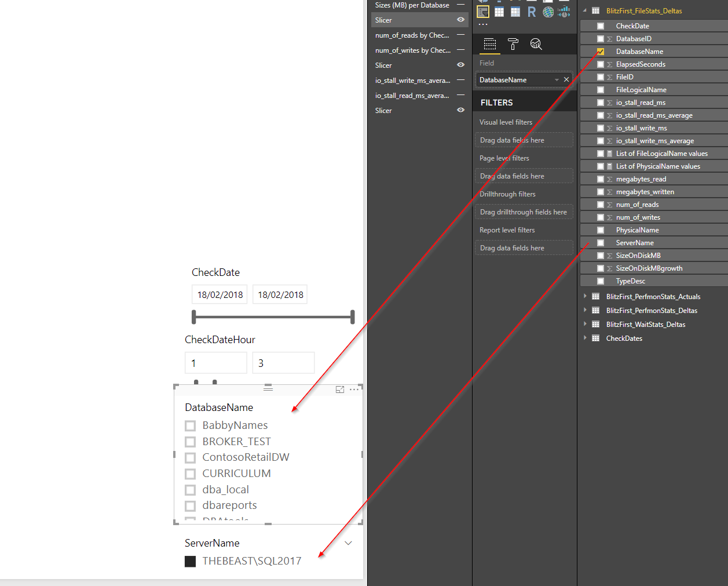The width and height of the screenshot is (728, 586).
Task: Show hidden num_of_writes by Chec... visual
Action: [x=460, y=50]
